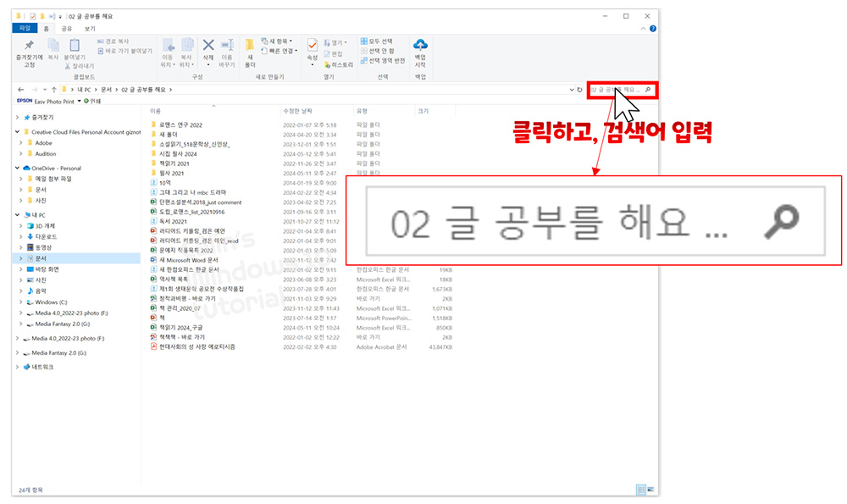Screen dimensions: 847x504
Task: Select 음악 in navigation pane
Action: point(41,291)
